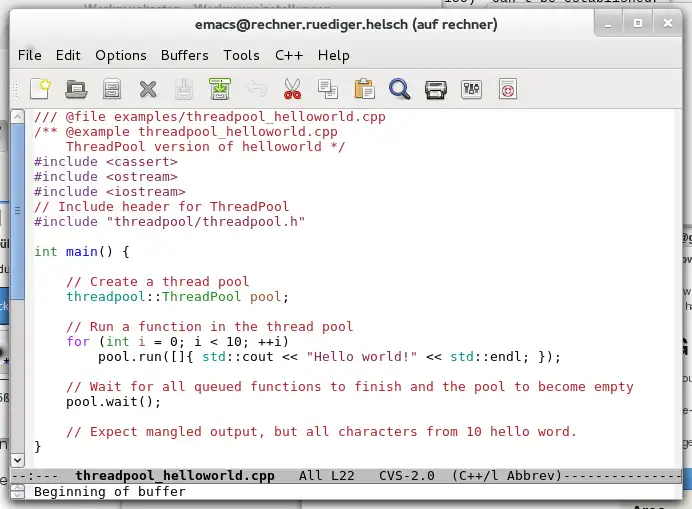Click the '#include <cassert>' line

[106, 162]
